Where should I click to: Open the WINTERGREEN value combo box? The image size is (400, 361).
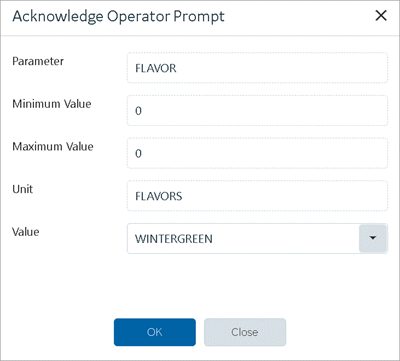257,238
